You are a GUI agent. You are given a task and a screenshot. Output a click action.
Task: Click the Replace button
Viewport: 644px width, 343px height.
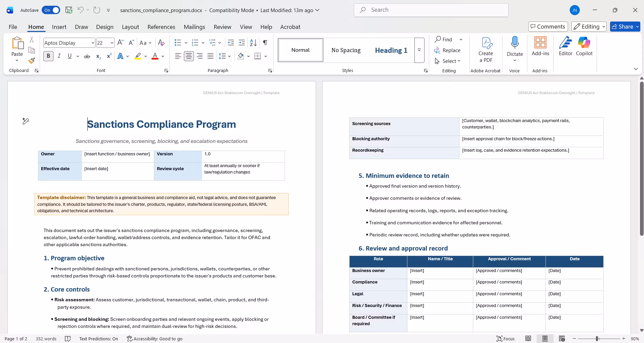pos(447,50)
